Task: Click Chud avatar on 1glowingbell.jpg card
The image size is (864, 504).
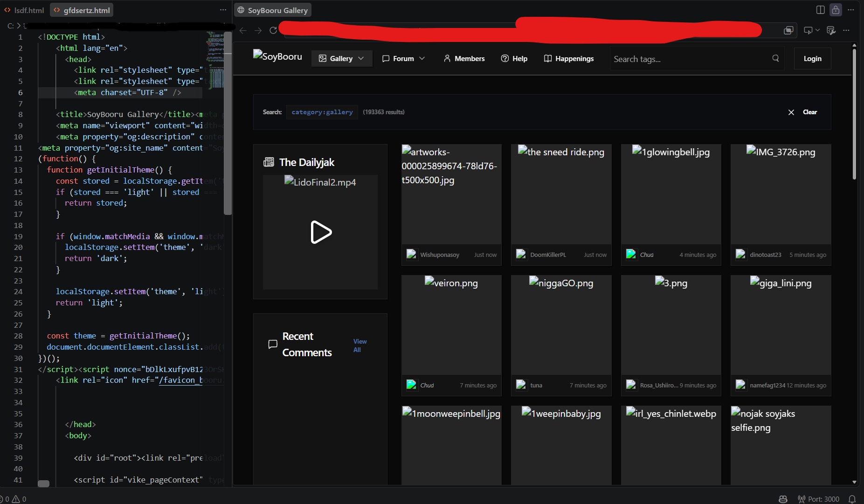Action: (x=631, y=254)
